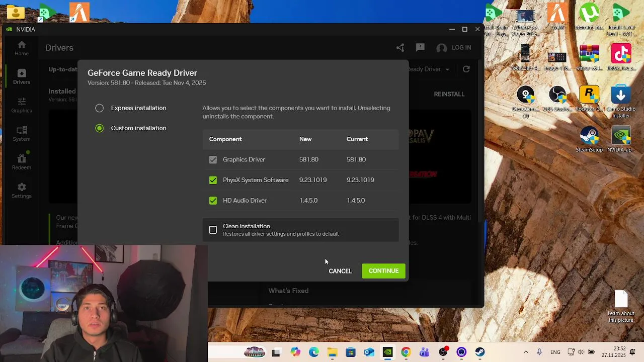Image resolution: width=644 pixels, height=362 pixels.
Task: Open Drivers section in NVIDIA sidebar
Action: (x=22, y=76)
